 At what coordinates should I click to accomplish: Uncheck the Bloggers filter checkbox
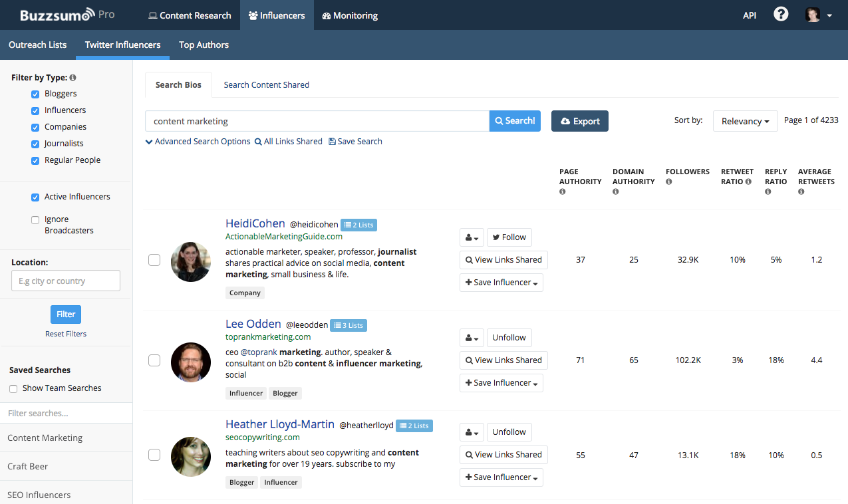click(x=35, y=94)
